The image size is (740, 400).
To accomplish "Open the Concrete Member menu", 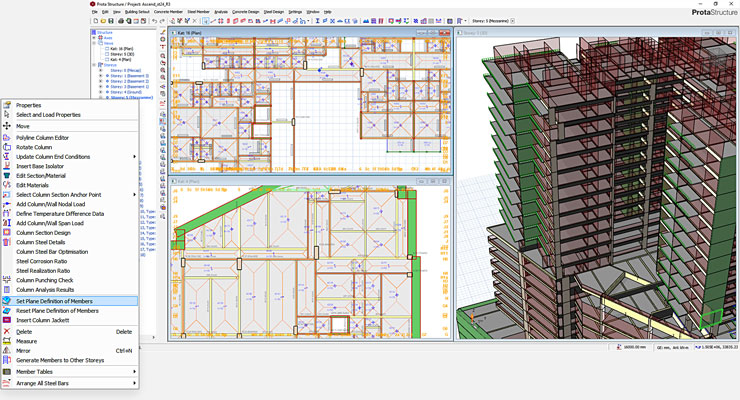I will click(x=168, y=12).
